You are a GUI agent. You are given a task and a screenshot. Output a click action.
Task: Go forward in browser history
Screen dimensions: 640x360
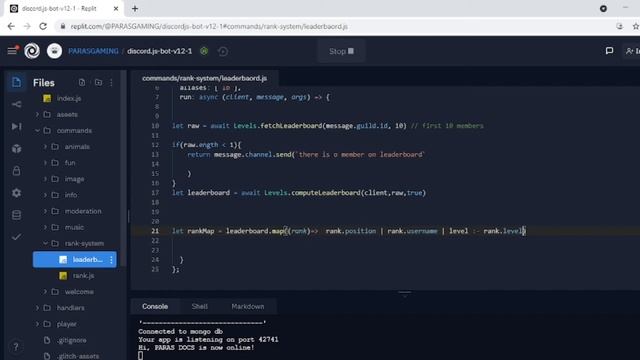pyautogui.click(x=27, y=27)
